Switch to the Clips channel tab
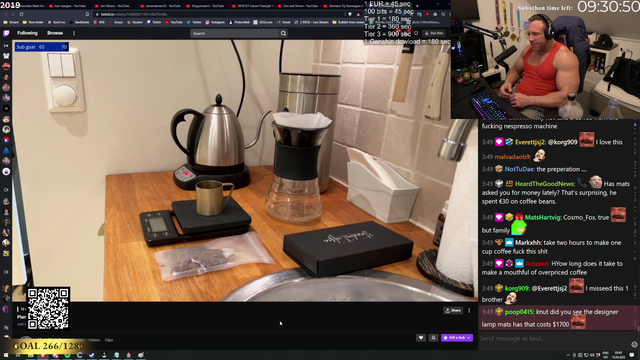 pyautogui.click(x=109, y=340)
